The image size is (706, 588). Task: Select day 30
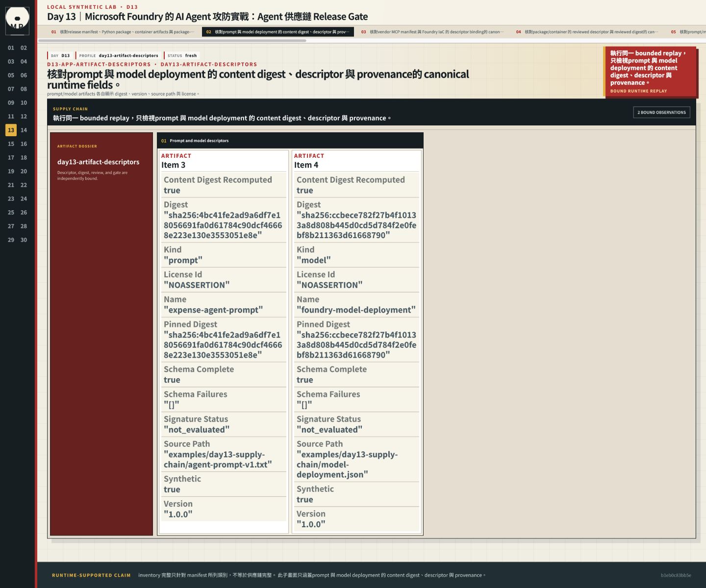click(x=24, y=240)
